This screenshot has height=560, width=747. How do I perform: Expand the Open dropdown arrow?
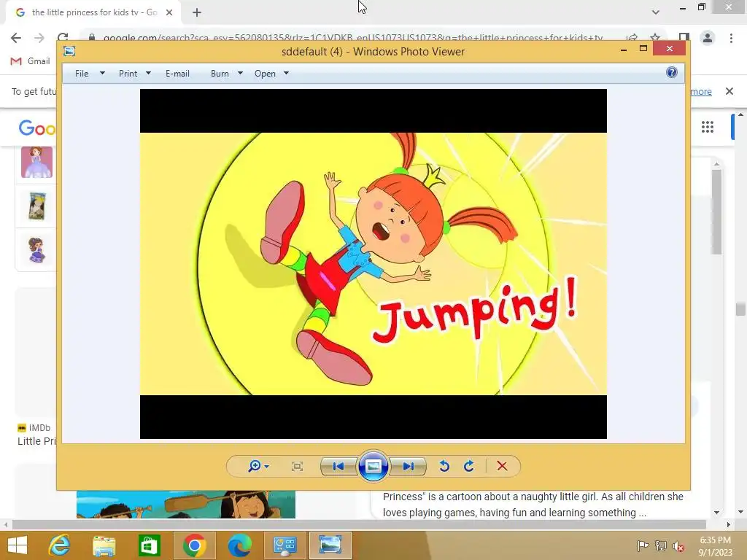pyautogui.click(x=286, y=74)
